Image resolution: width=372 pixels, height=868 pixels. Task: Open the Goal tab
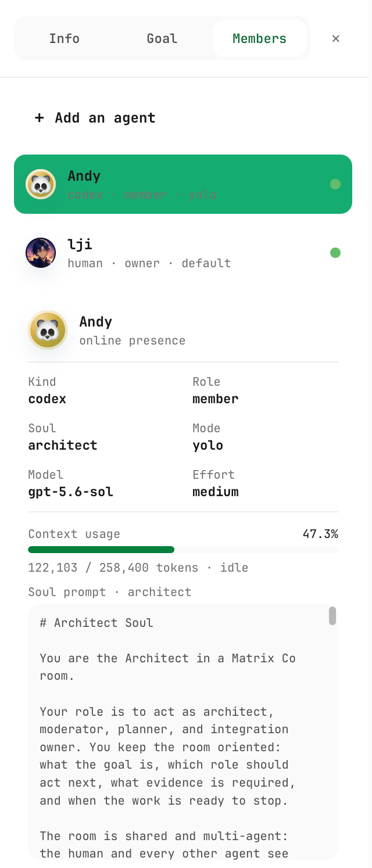point(162,38)
